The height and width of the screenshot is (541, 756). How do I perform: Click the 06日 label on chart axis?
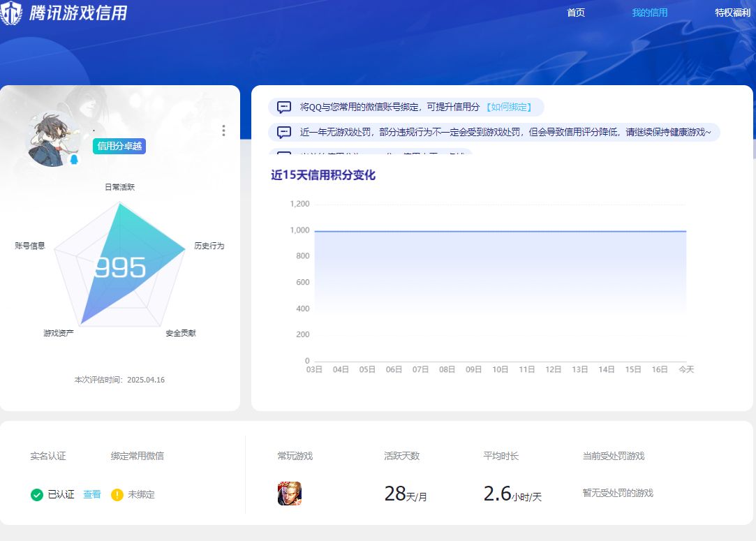point(394,369)
